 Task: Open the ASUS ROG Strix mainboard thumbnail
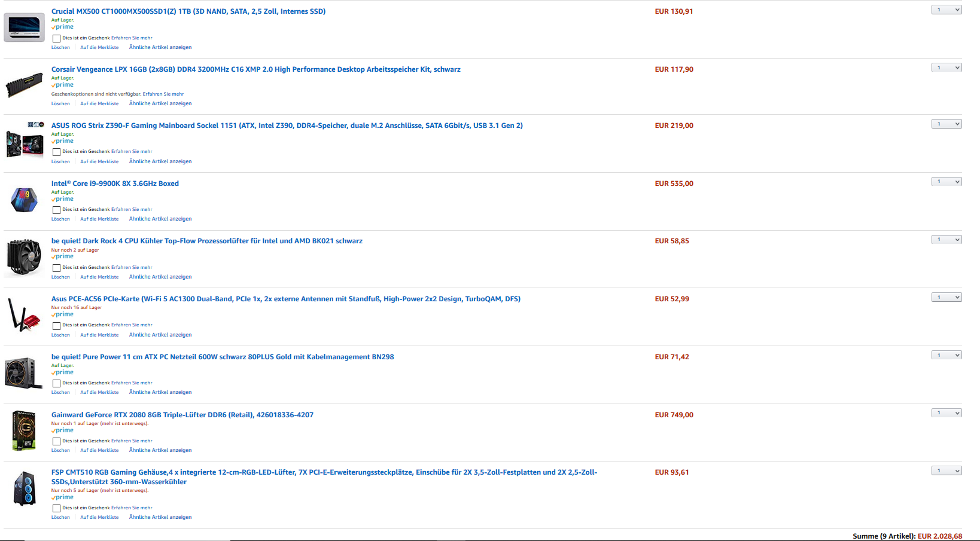pos(25,140)
